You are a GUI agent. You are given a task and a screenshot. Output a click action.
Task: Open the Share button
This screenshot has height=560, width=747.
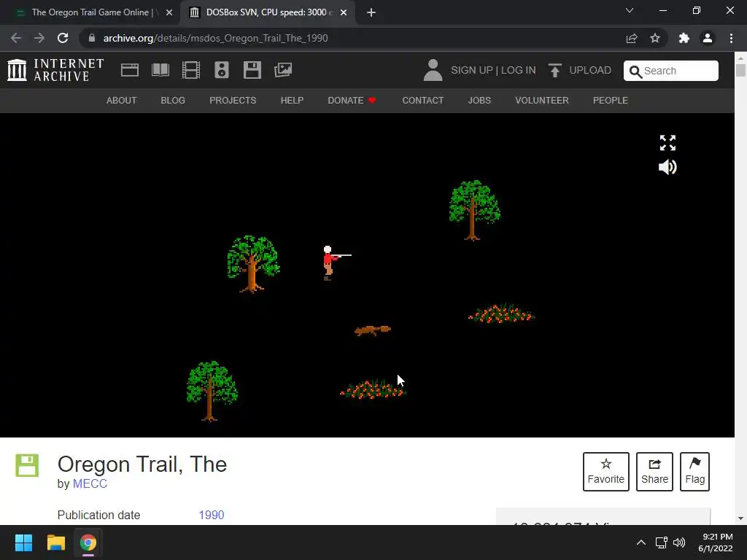click(x=654, y=472)
